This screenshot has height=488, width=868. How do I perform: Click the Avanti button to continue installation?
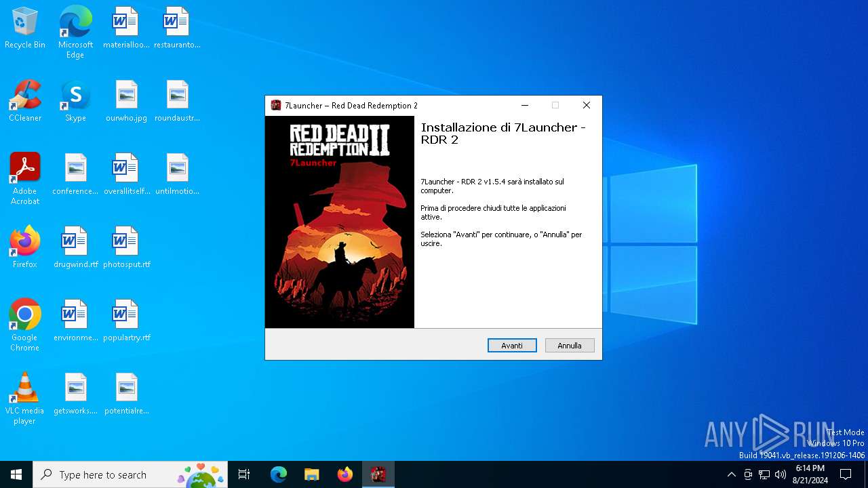tap(512, 346)
